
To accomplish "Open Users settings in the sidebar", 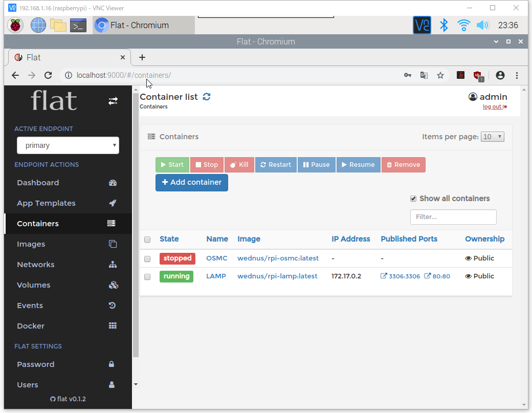I will tap(68, 385).
